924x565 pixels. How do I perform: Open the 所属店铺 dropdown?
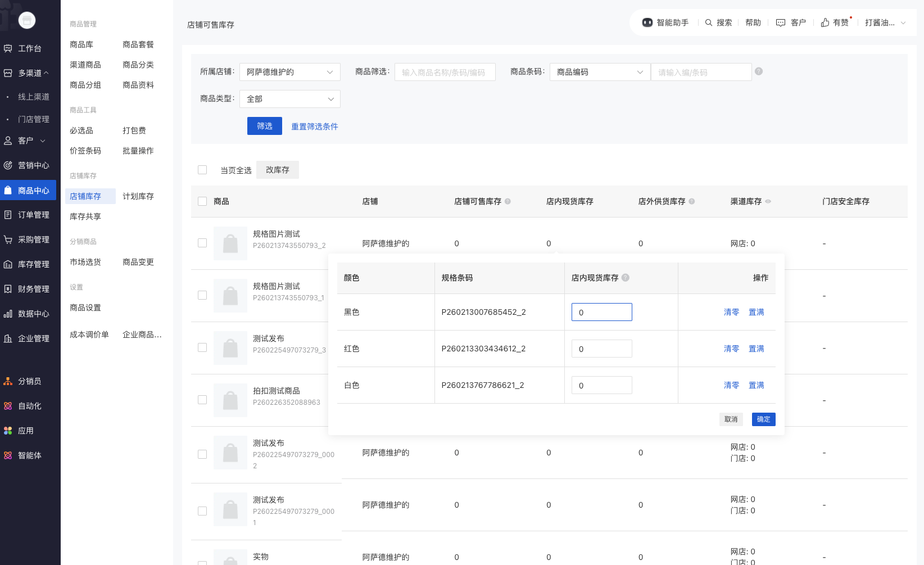point(289,72)
